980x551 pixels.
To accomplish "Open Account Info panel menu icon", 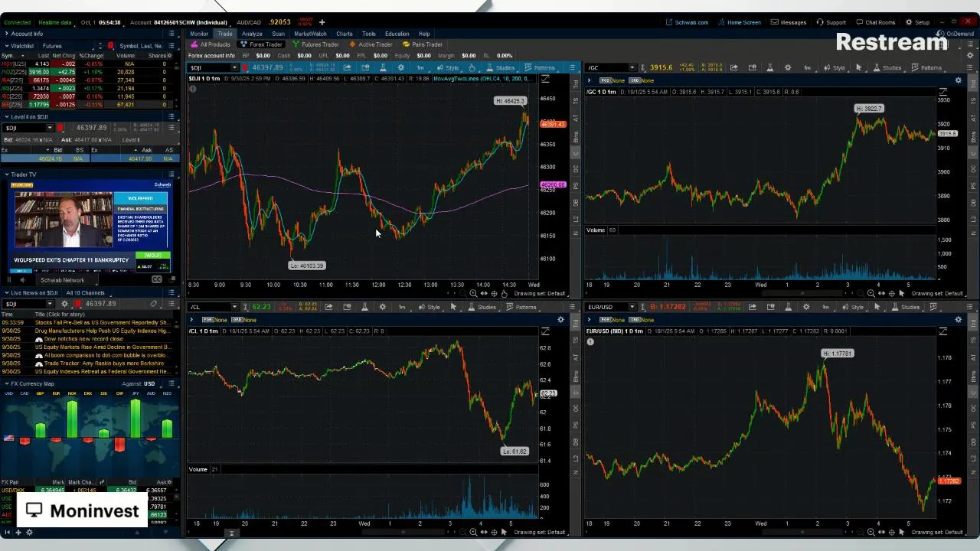I will [171, 34].
